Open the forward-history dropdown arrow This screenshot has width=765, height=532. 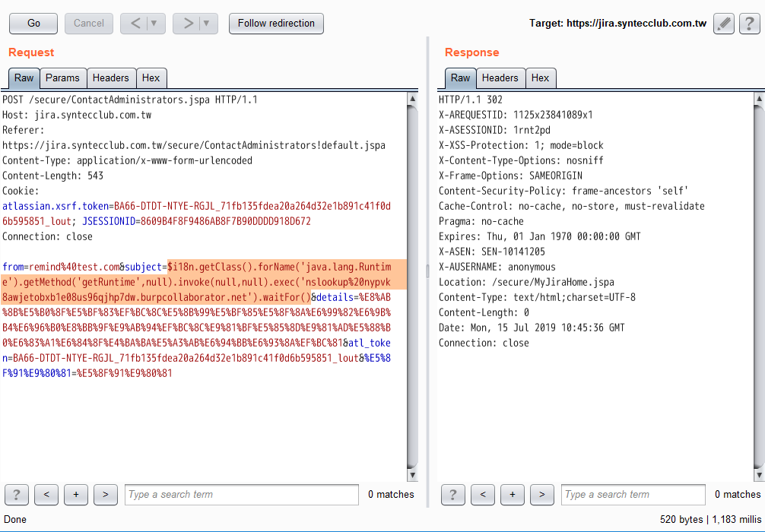[207, 24]
